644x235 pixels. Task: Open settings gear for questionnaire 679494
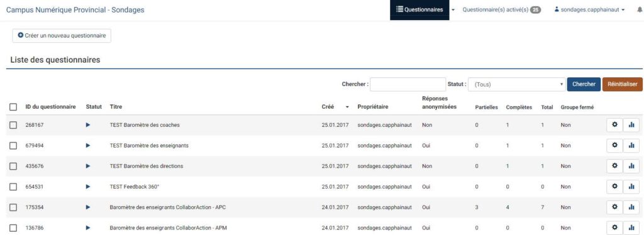614,145
